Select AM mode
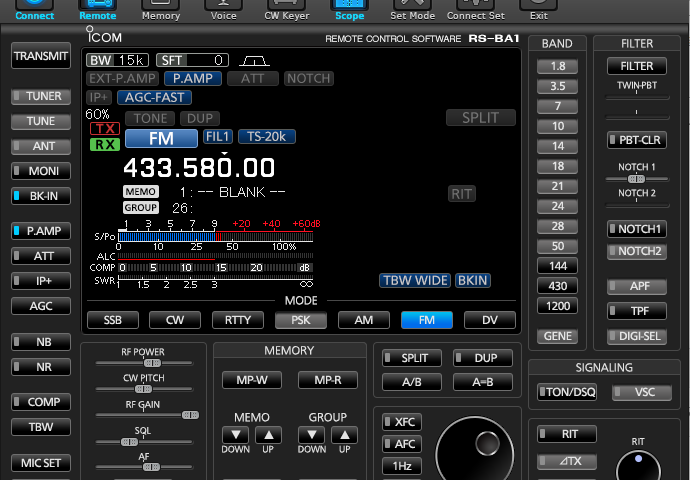Screen dimensions: 690x480 364,320
